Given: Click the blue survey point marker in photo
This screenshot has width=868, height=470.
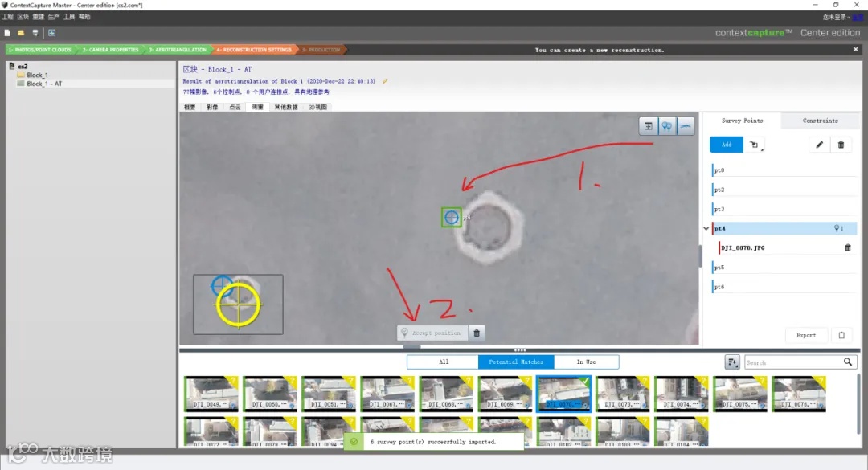Looking at the screenshot, I should (451, 217).
